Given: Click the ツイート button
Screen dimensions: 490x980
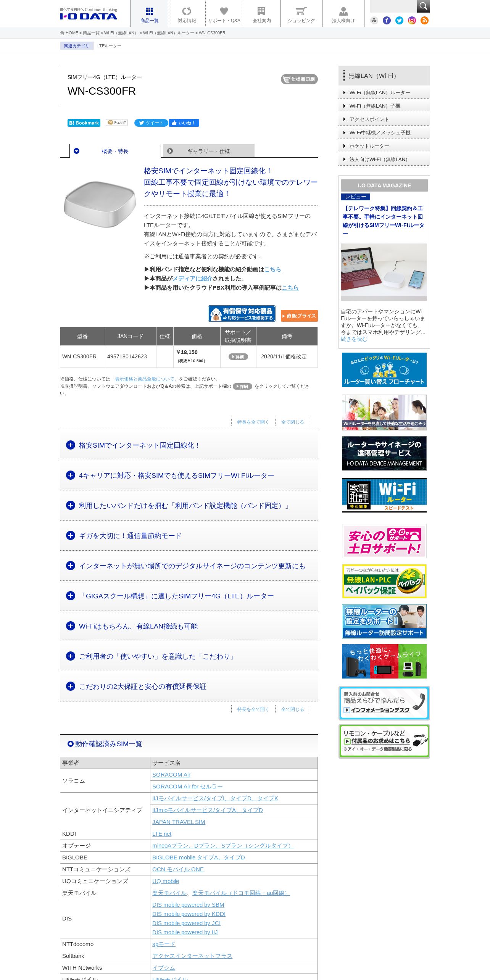Looking at the screenshot, I should click(x=151, y=123).
